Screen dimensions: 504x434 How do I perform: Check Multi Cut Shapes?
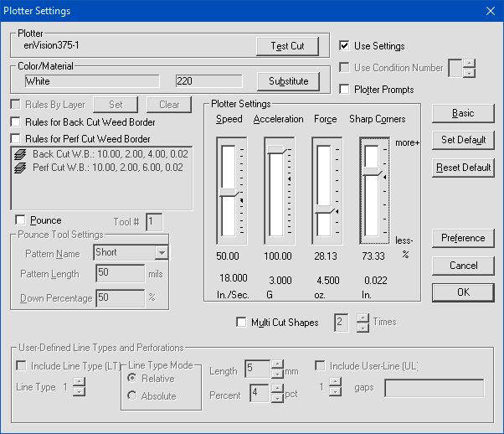pos(241,322)
